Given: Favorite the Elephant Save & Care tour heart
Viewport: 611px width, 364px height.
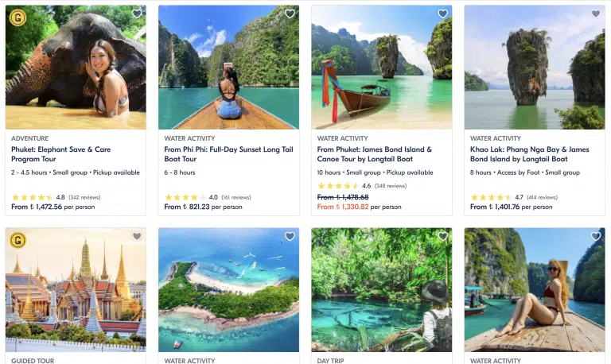Looking at the screenshot, I should (137, 14).
